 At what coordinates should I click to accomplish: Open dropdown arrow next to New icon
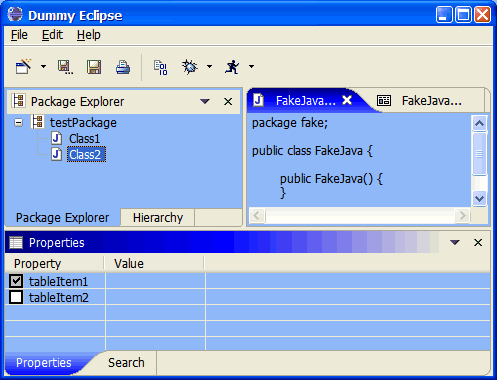click(43, 66)
